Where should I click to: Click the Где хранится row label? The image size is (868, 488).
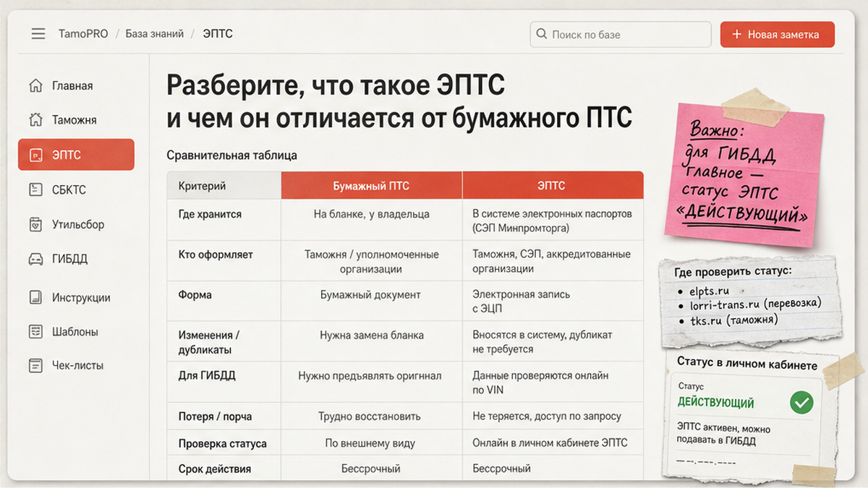tap(210, 214)
